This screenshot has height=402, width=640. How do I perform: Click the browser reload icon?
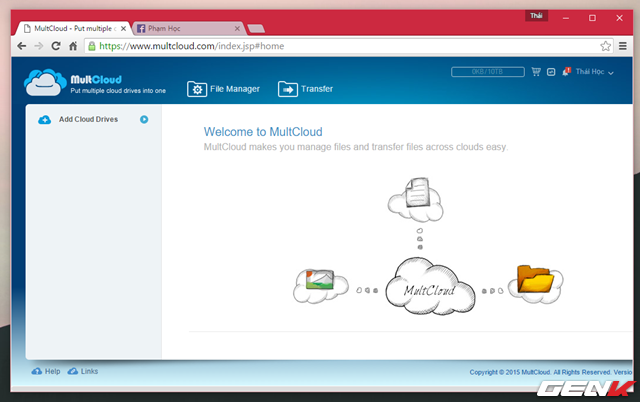click(x=56, y=46)
